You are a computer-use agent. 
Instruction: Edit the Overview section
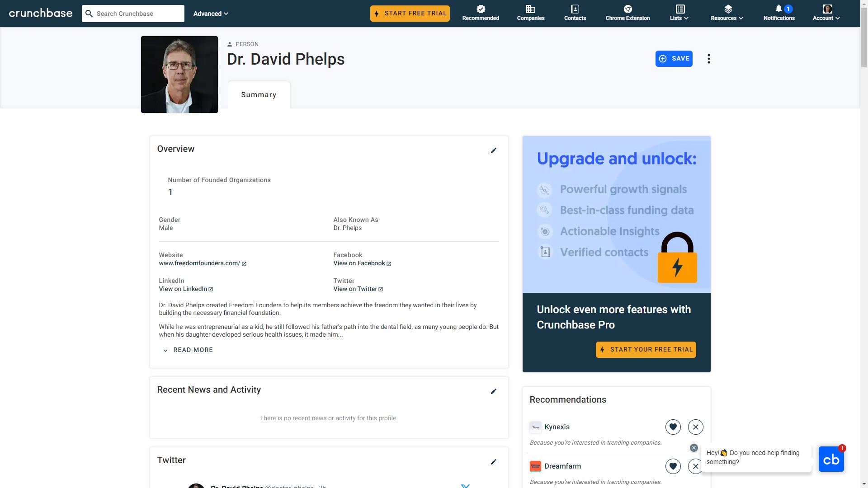tap(494, 150)
